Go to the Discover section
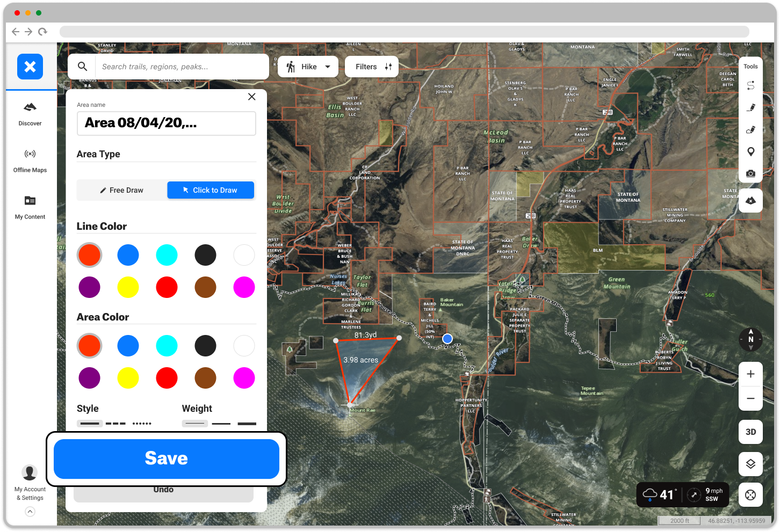Viewport: 780px width, 532px height. (30, 113)
